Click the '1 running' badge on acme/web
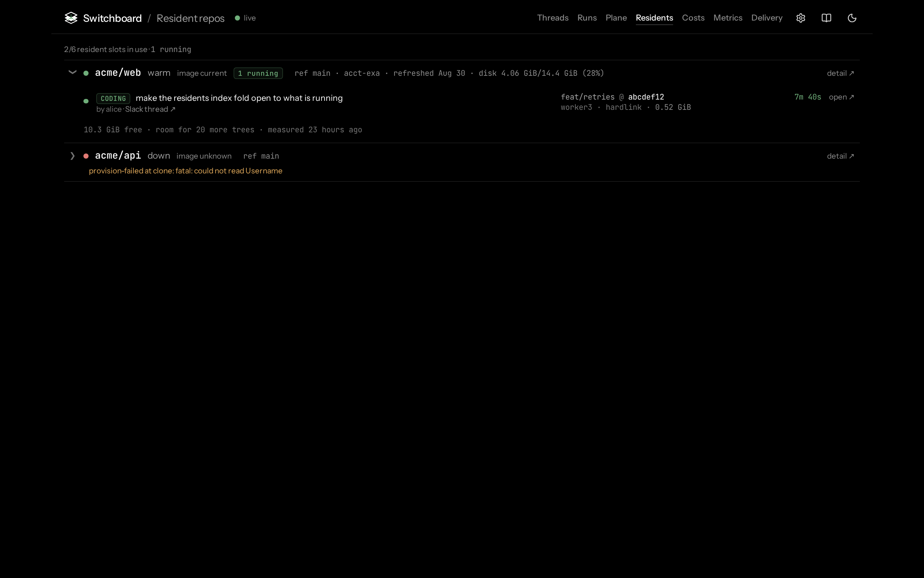The image size is (924, 578). tap(258, 73)
